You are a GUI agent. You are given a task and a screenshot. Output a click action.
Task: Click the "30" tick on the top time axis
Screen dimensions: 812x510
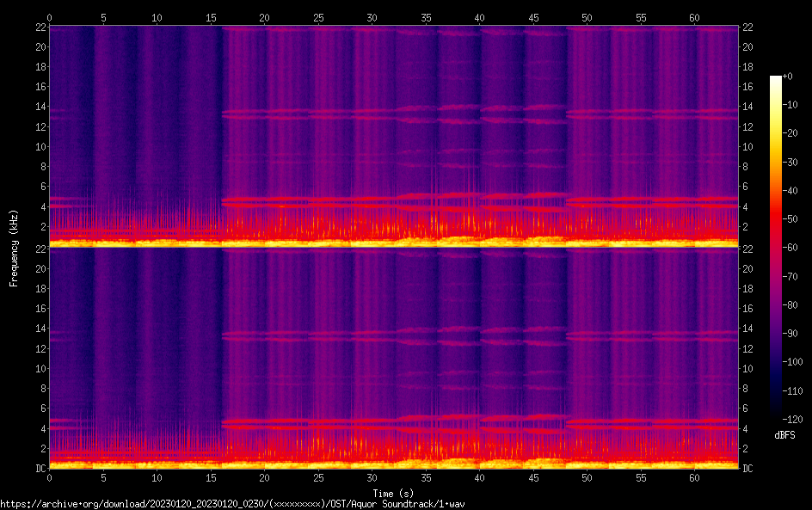tap(372, 17)
